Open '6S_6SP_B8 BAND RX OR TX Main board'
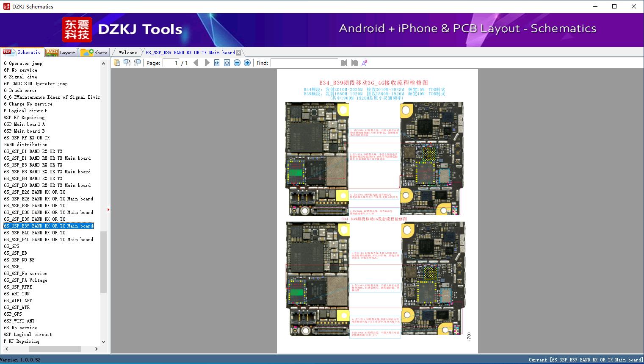Viewport: 644px width, 364px height. [47, 185]
